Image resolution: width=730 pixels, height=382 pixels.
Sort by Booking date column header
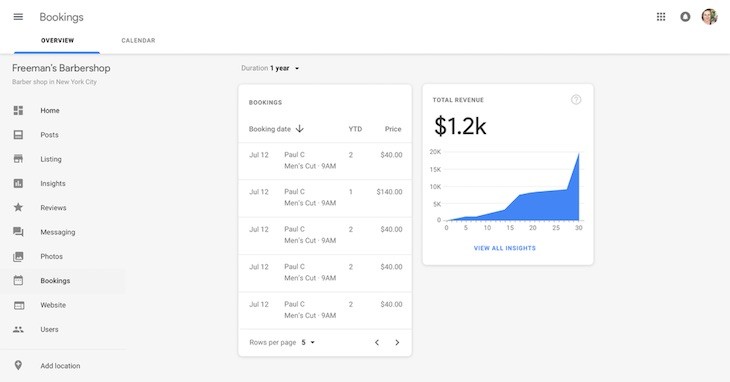pos(270,129)
